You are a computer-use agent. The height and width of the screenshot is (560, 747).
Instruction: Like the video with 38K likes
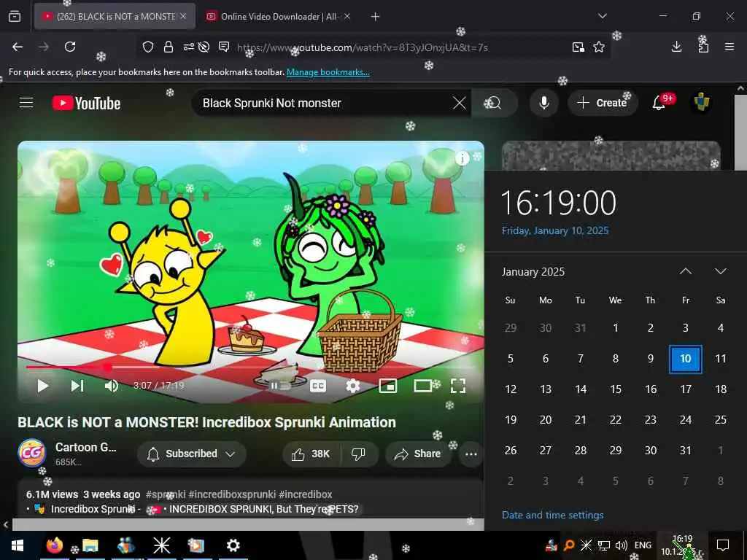click(x=311, y=454)
